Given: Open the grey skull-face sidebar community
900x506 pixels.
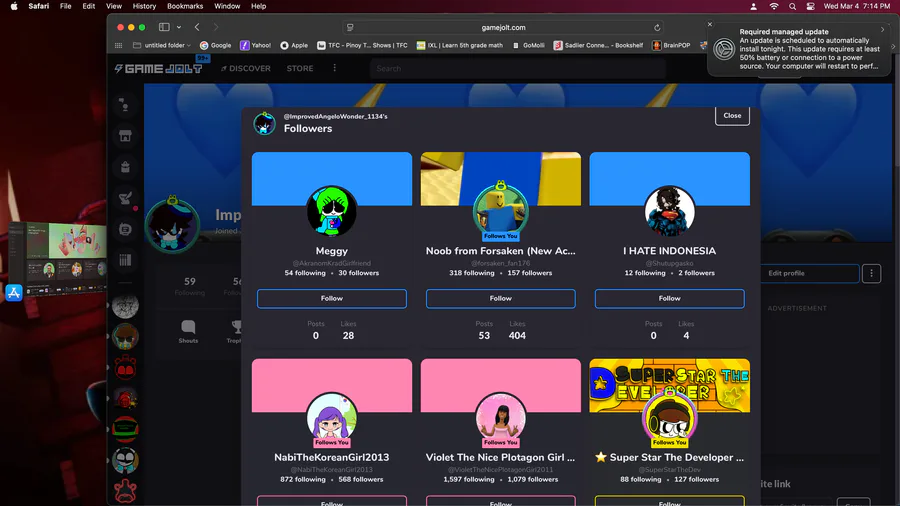Looking at the screenshot, I should coord(125,460).
